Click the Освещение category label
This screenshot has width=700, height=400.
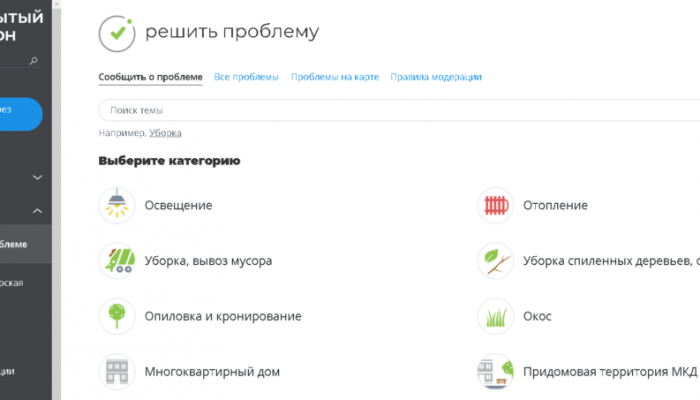pos(178,205)
